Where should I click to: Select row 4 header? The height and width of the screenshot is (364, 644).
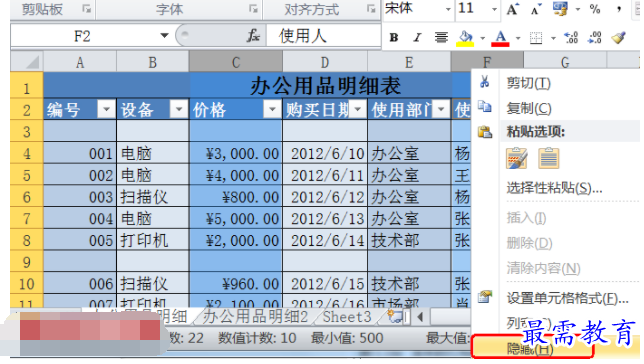click(27, 154)
